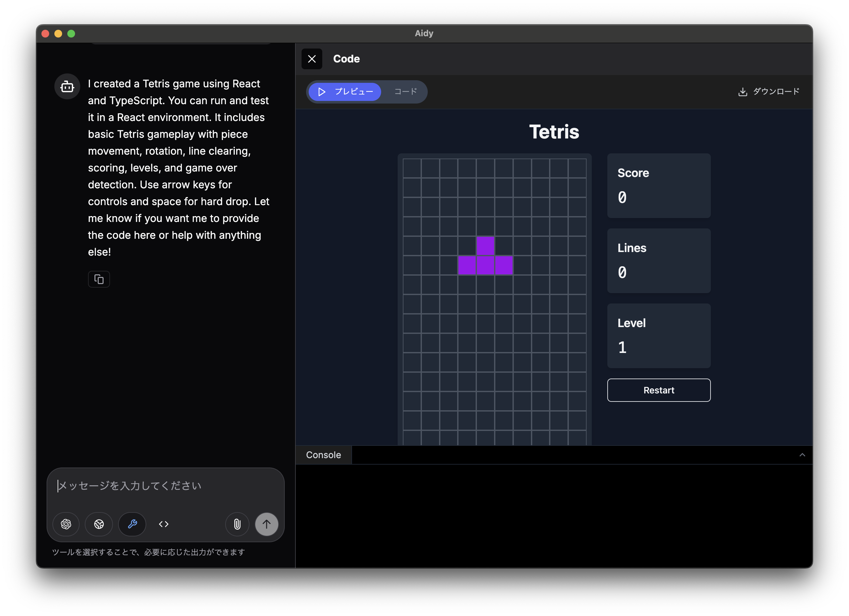
Task: Click the Aidy window title
Action: point(424,33)
